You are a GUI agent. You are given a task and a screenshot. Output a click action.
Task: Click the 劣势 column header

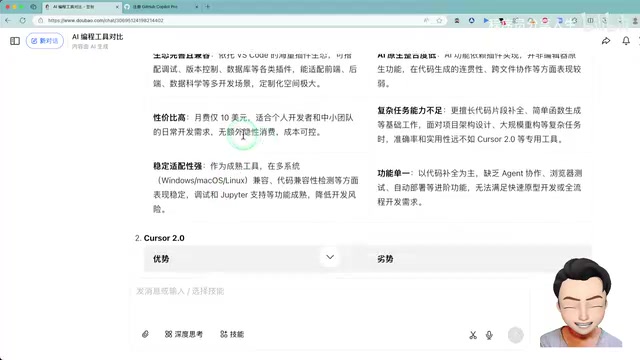385,259
